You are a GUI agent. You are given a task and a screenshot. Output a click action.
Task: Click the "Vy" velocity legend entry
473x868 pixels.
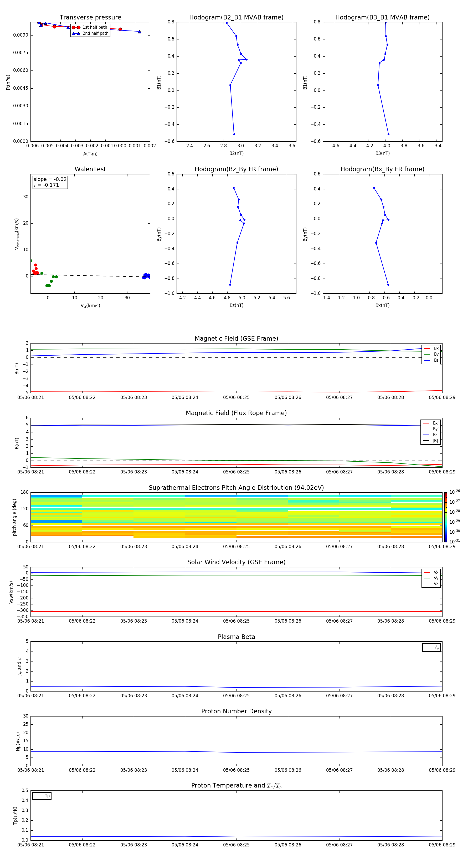pyautogui.click(x=431, y=578)
